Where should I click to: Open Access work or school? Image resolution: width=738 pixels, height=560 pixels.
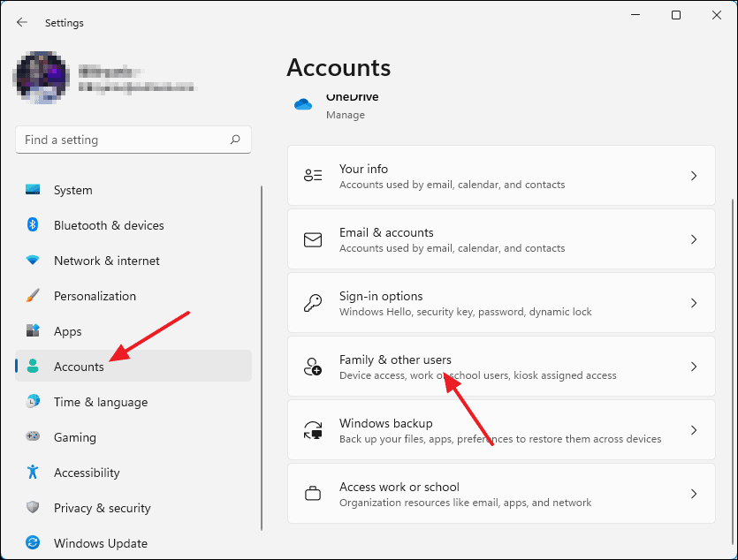coord(501,493)
